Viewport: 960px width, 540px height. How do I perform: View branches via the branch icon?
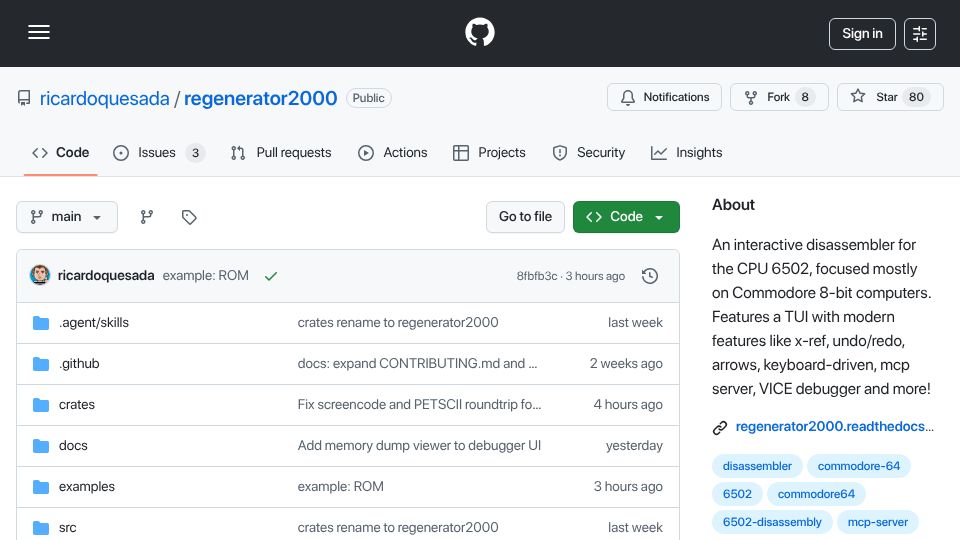146,217
